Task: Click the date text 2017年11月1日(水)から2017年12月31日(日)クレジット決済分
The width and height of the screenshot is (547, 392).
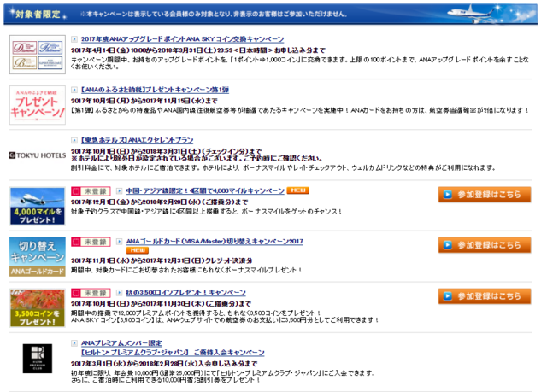Action: coord(162,260)
